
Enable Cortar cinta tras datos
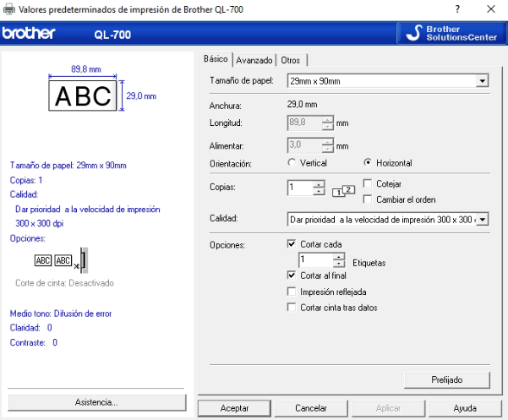click(292, 308)
